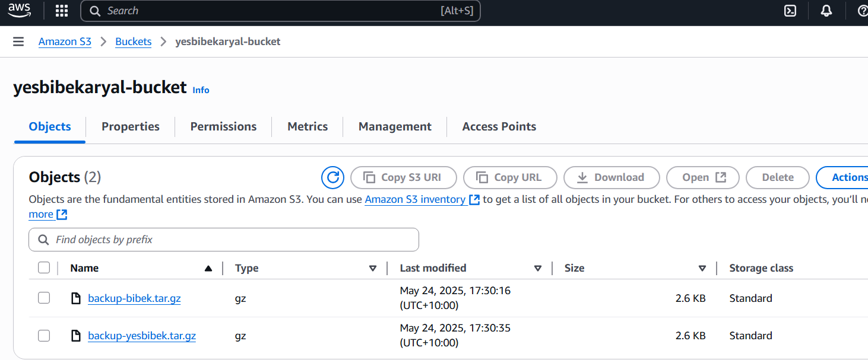Sort by the Type column arrow
This screenshot has height=360, width=868.
coord(373,269)
